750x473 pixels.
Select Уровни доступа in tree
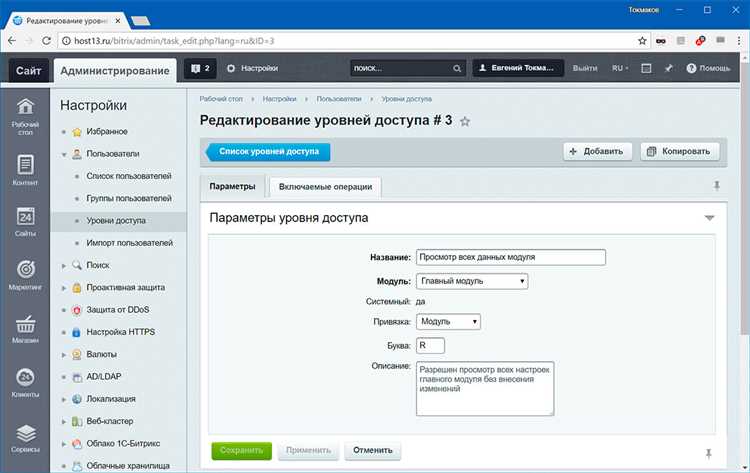click(x=116, y=220)
